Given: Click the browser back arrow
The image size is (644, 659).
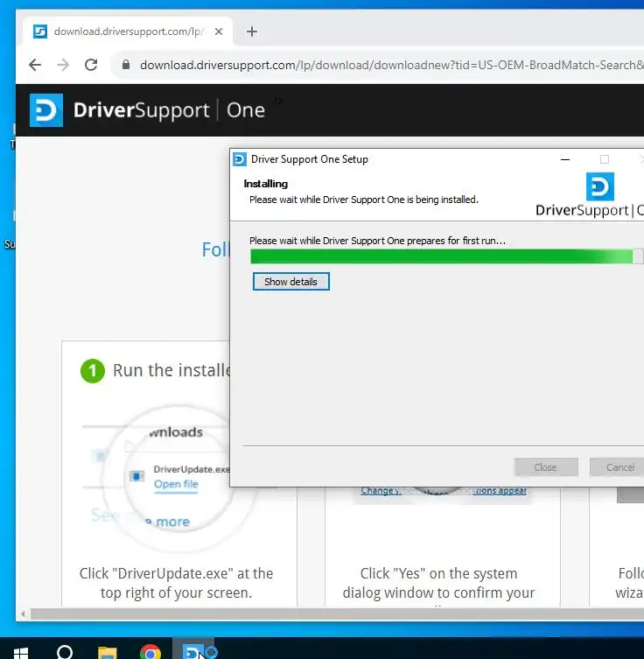Looking at the screenshot, I should (35, 65).
